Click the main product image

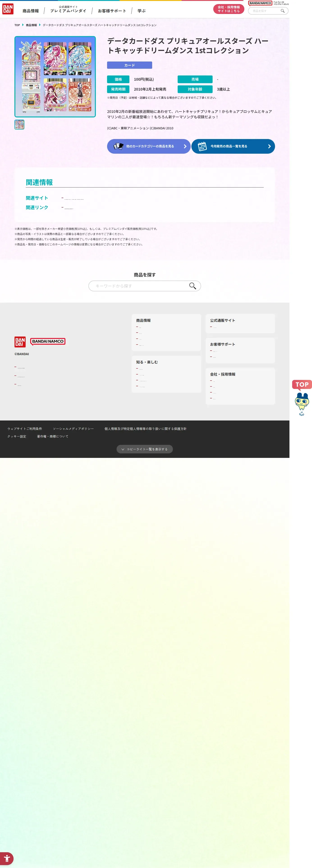[55, 77]
